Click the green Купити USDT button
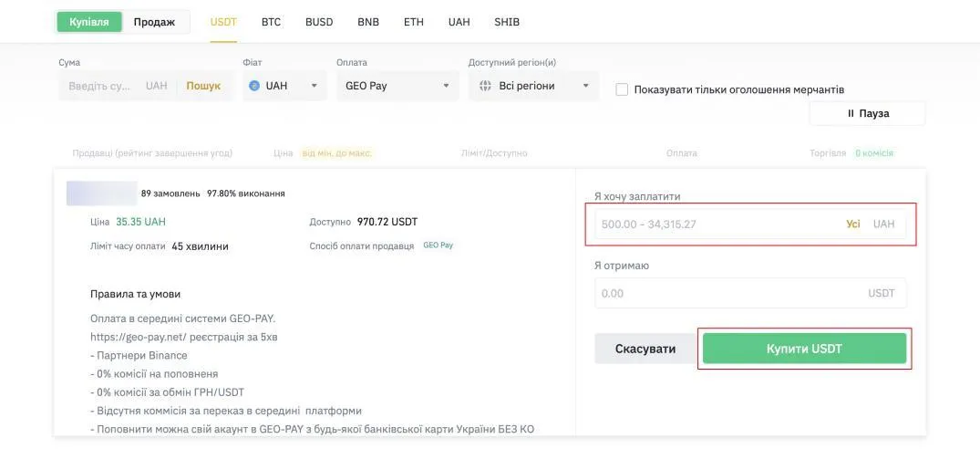The image size is (980, 449). pos(804,349)
